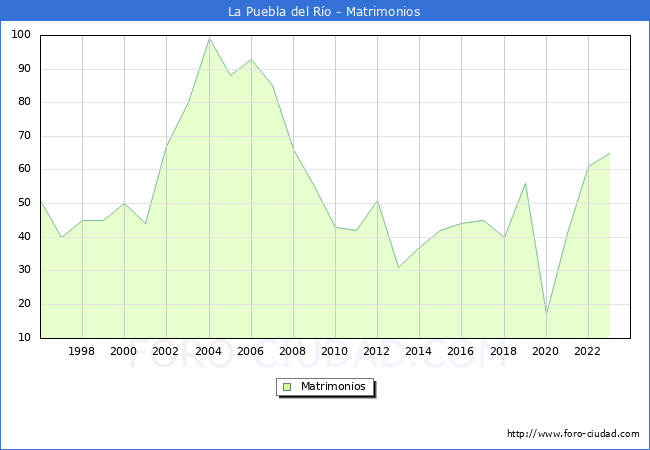Click the chart title La Puebla del Río - Matrimonios
Viewport: 650px width, 450px height.
coord(324,11)
